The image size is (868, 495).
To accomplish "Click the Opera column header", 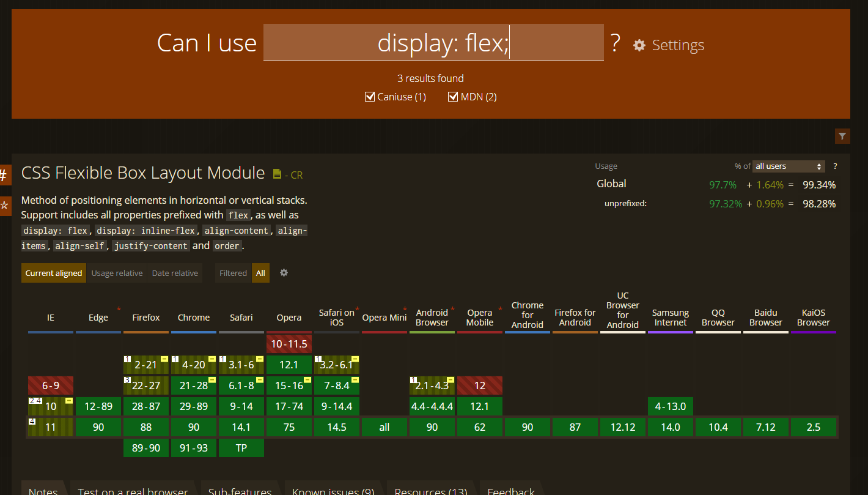I will tap(289, 318).
